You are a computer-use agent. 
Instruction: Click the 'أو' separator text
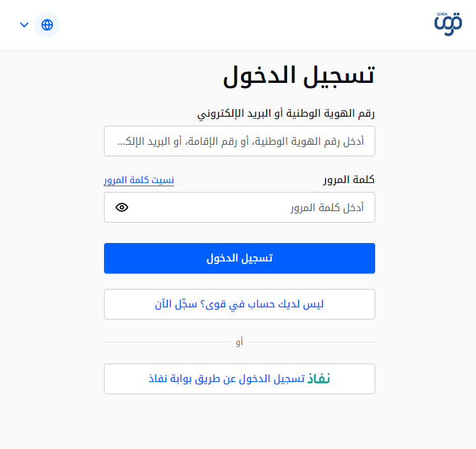point(239,342)
